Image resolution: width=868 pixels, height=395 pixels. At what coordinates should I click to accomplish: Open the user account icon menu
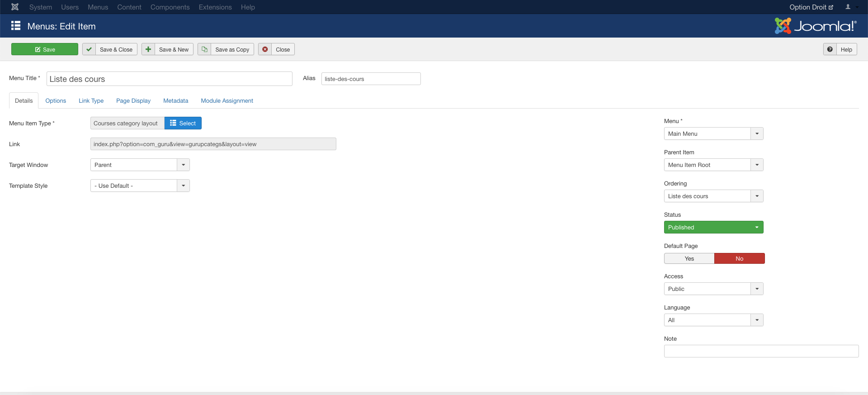(851, 7)
